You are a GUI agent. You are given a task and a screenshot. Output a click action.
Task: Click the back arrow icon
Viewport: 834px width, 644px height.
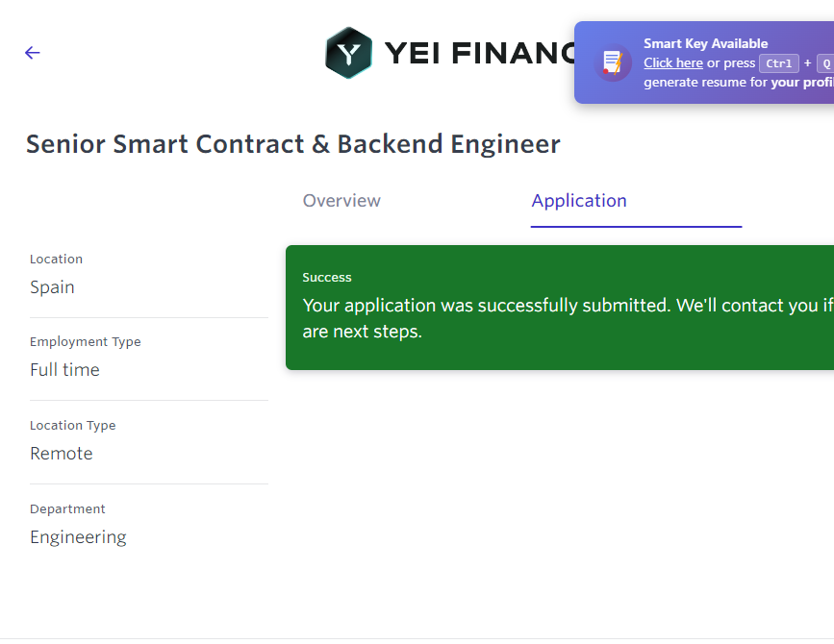[33, 53]
